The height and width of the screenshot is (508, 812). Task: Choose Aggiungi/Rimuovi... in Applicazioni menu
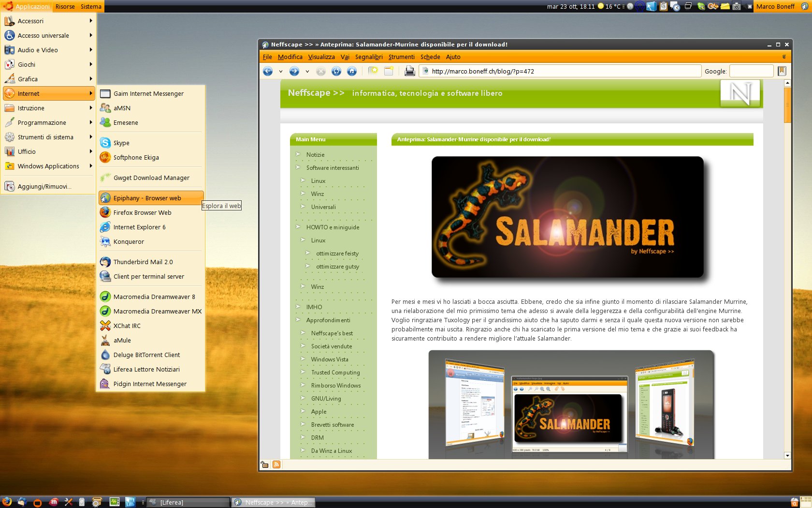click(49, 186)
